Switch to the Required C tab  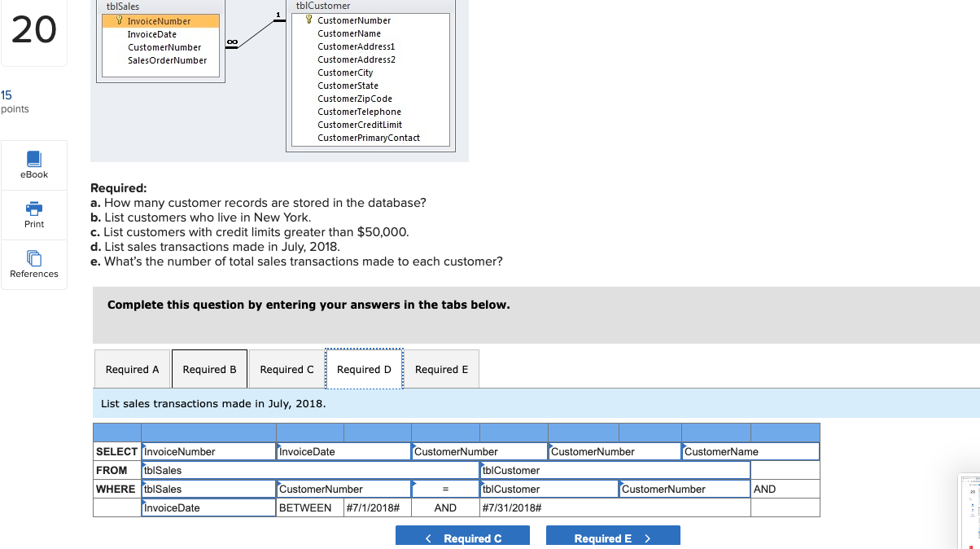tap(287, 369)
